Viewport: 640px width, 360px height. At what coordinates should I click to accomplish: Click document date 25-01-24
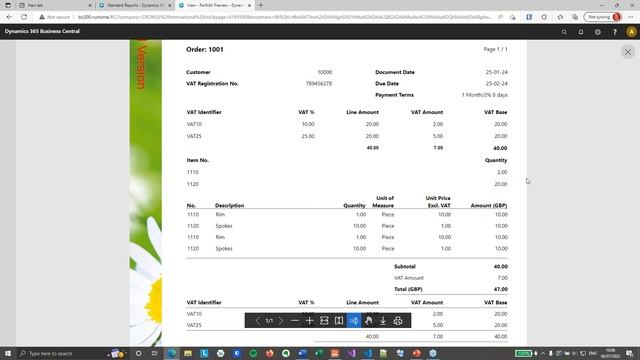click(x=497, y=72)
